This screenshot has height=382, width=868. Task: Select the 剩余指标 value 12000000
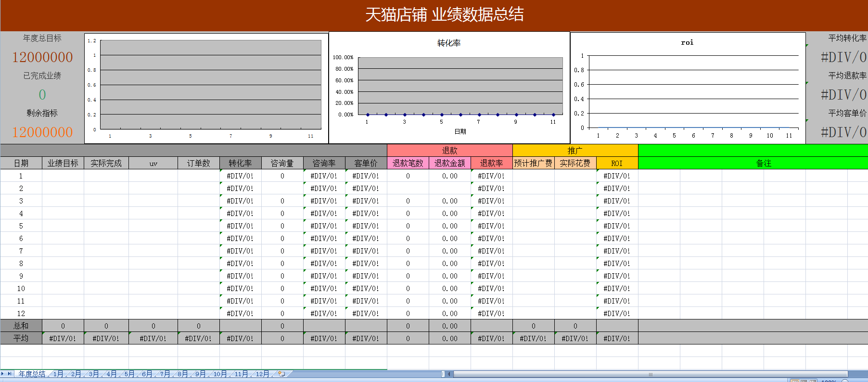point(42,132)
